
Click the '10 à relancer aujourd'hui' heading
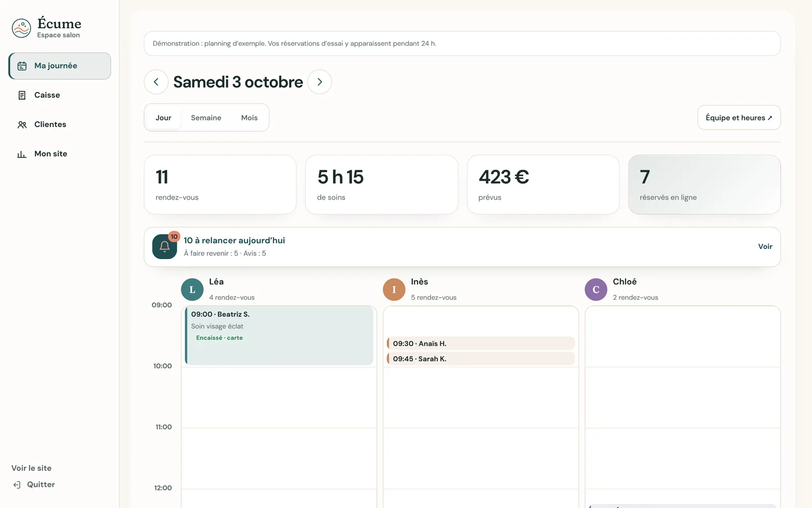(234, 241)
